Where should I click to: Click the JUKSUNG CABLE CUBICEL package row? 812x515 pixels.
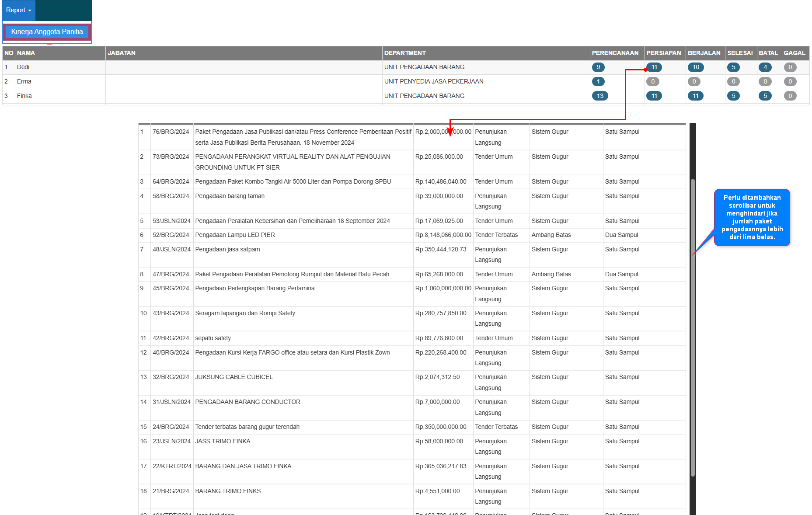(234, 377)
